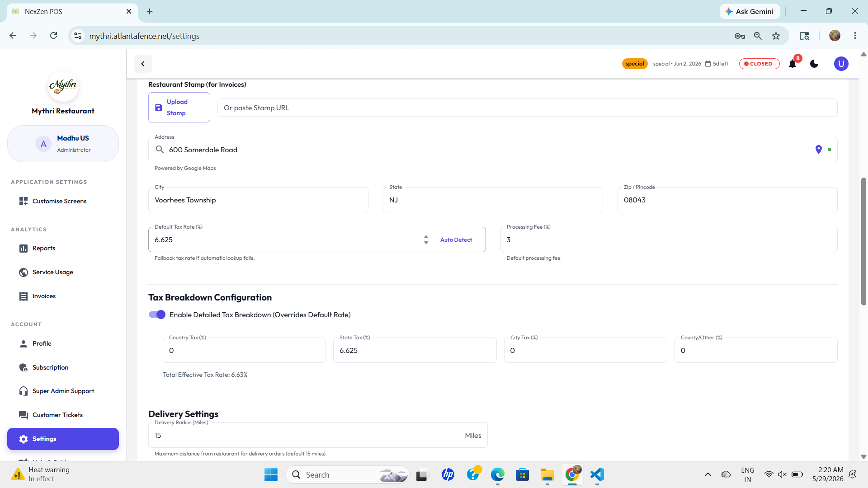The height and width of the screenshot is (488, 868).
Task: Decrease Default Tax Rate with down arrow
Action: 426,243
